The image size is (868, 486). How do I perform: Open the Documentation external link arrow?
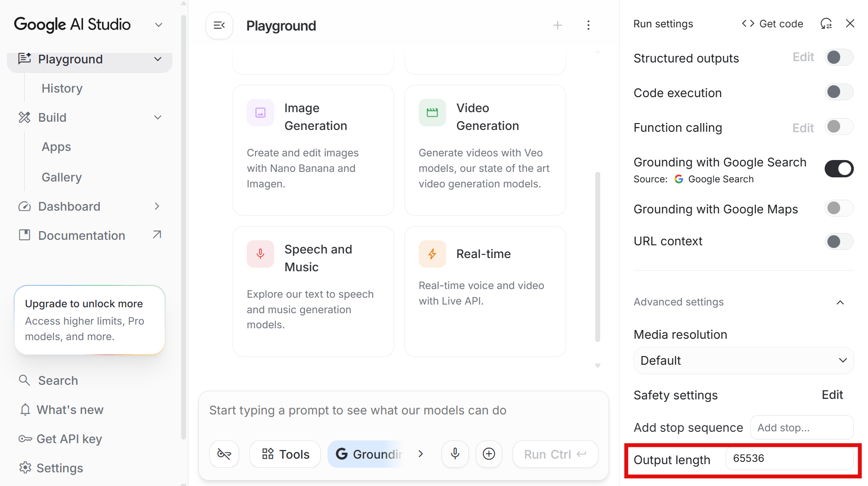point(157,235)
